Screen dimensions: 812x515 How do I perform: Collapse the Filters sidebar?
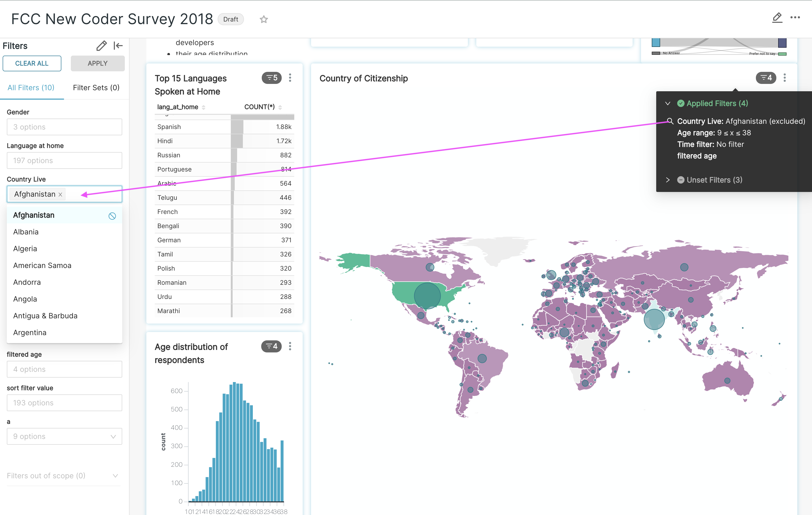click(x=118, y=46)
